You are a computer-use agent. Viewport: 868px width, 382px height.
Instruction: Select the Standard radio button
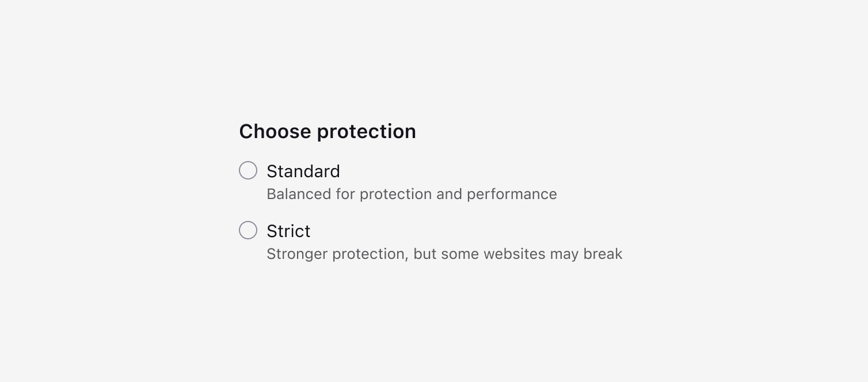[248, 170]
